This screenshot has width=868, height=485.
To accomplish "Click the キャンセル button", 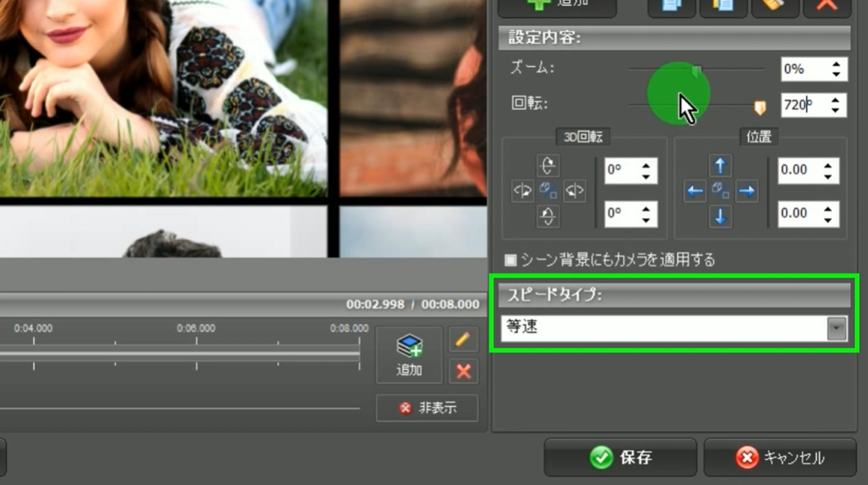I will point(780,457).
